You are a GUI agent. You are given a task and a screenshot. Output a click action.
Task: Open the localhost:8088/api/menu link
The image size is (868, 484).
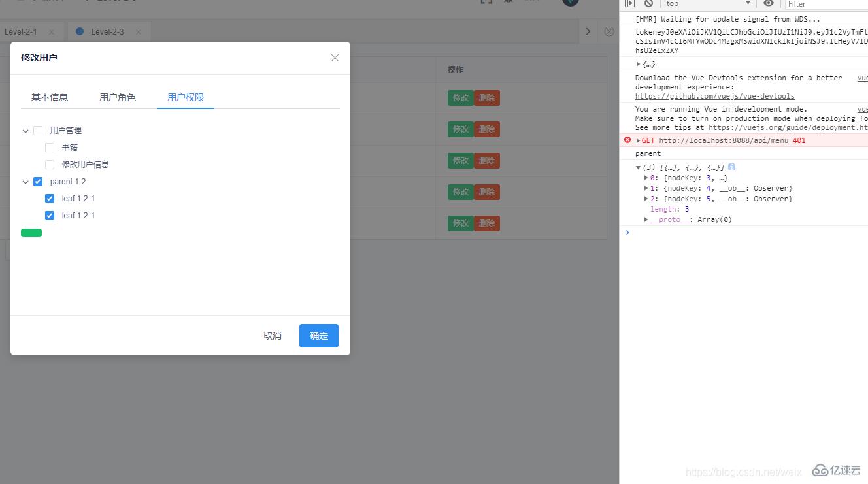coord(724,140)
